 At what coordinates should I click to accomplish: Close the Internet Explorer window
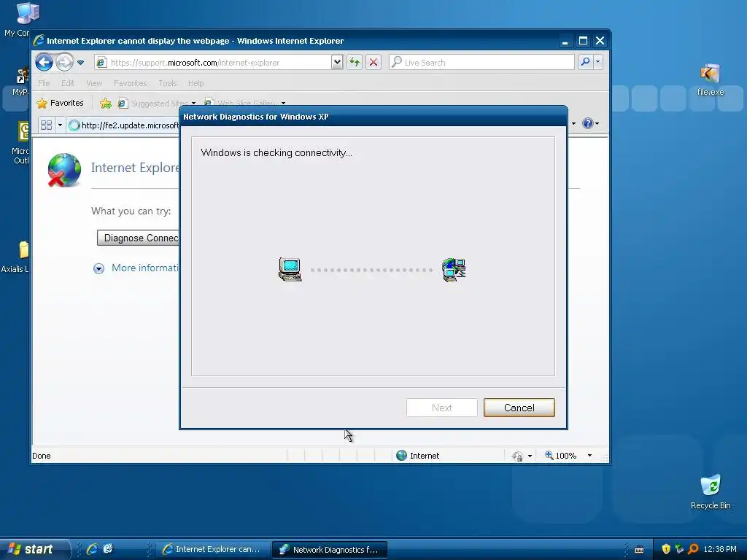pos(600,41)
